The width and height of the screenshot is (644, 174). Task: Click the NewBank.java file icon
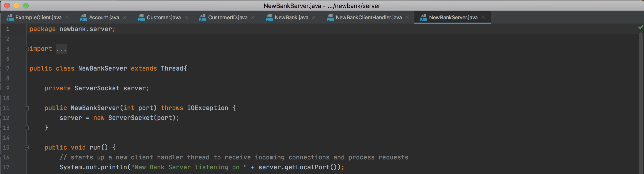click(269, 17)
